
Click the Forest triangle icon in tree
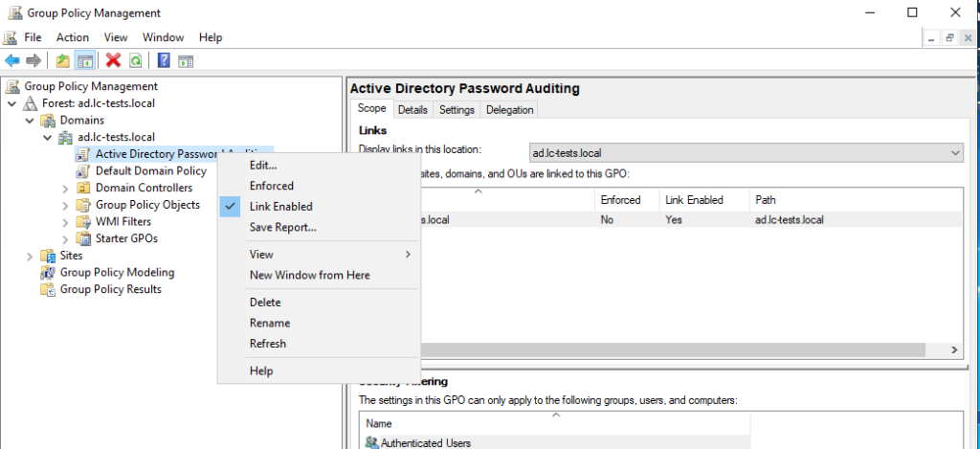[x=31, y=103]
